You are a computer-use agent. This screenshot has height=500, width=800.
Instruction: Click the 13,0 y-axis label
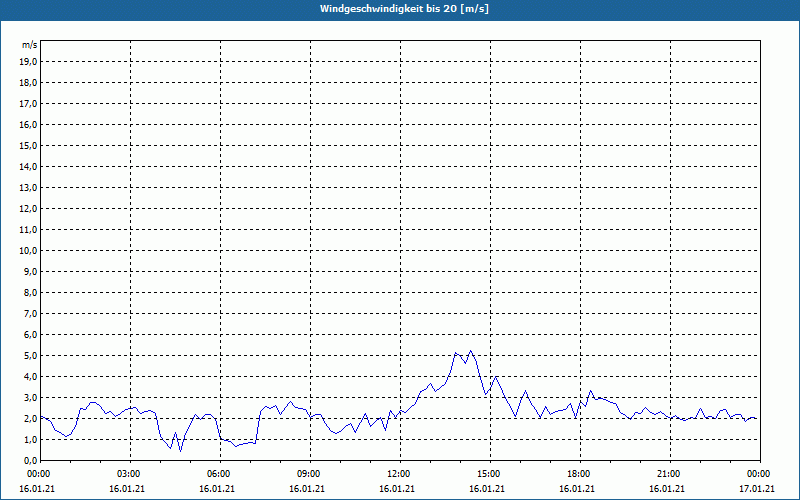click(x=28, y=187)
